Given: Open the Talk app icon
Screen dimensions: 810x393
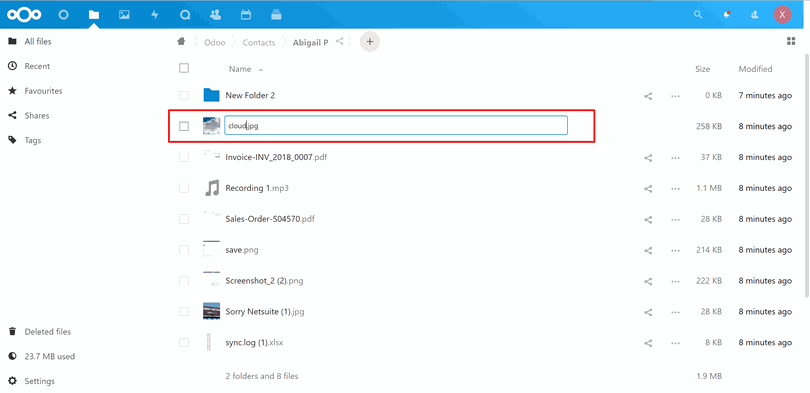Looking at the screenshot, I should coord(185,15).
